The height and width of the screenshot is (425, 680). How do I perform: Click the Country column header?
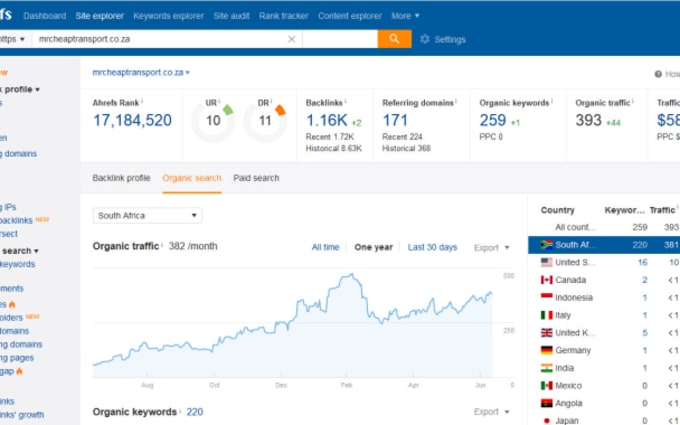pyautogui.click(x=557, y=210)
